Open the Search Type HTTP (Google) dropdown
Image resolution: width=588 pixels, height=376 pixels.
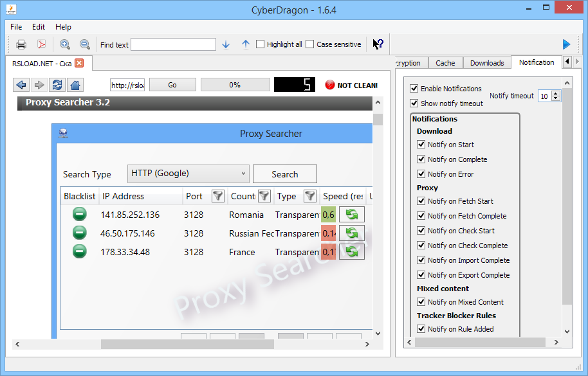pyautogui.click(x=188, y=174)
